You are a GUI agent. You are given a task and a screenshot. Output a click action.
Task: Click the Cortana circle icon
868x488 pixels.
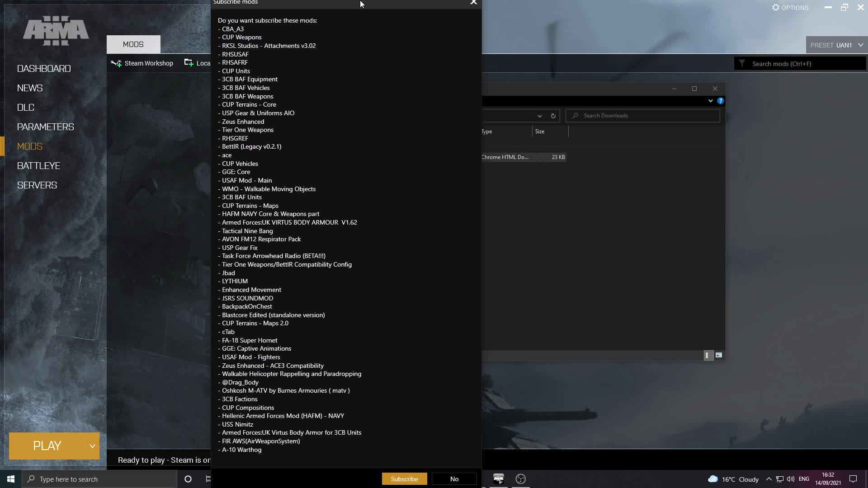pos(188,479)
